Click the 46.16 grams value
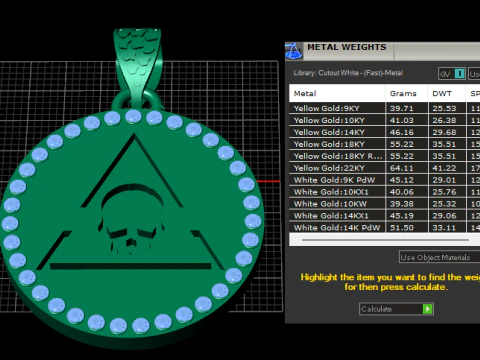 [402, 132]
